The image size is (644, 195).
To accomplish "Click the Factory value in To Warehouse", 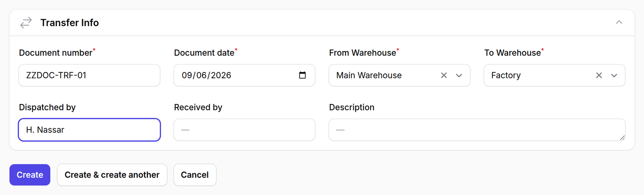I will (x=506, y=75).
